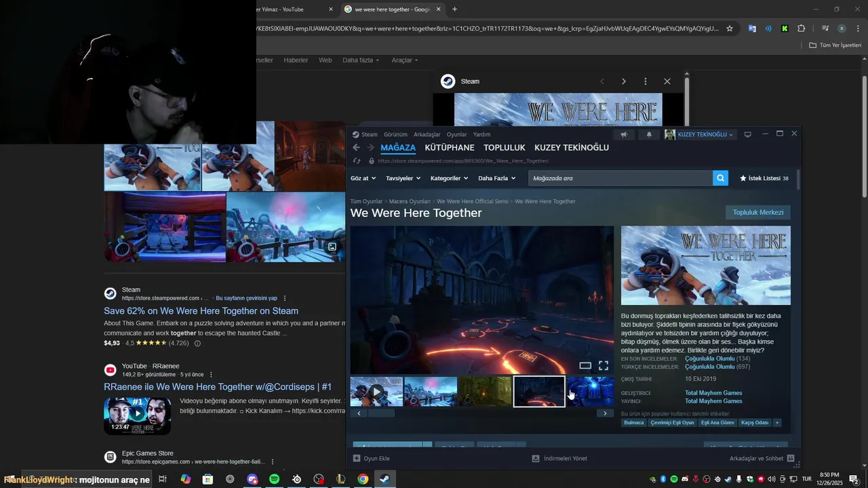868x488 pixels.
Task: Open Google Translate icon in address bar
Action: tap(752, 28)
